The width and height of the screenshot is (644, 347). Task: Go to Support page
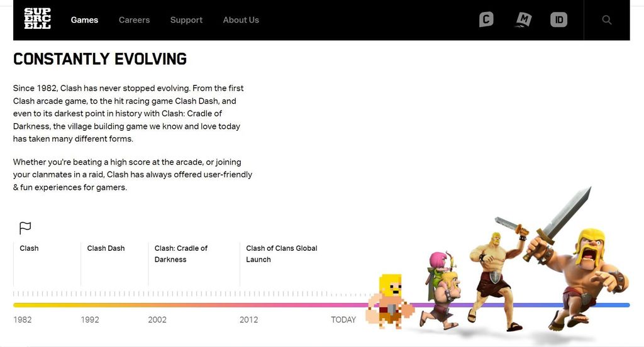pos(186,19)
